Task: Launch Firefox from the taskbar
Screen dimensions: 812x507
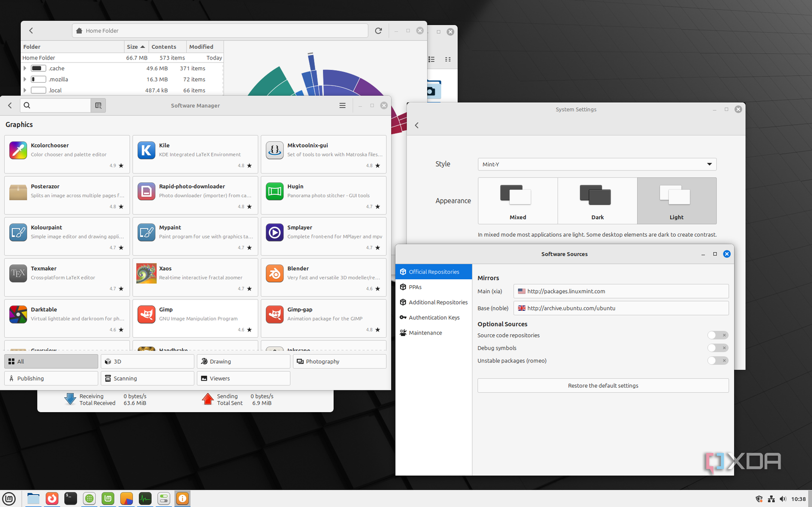Action: point(52,498)
